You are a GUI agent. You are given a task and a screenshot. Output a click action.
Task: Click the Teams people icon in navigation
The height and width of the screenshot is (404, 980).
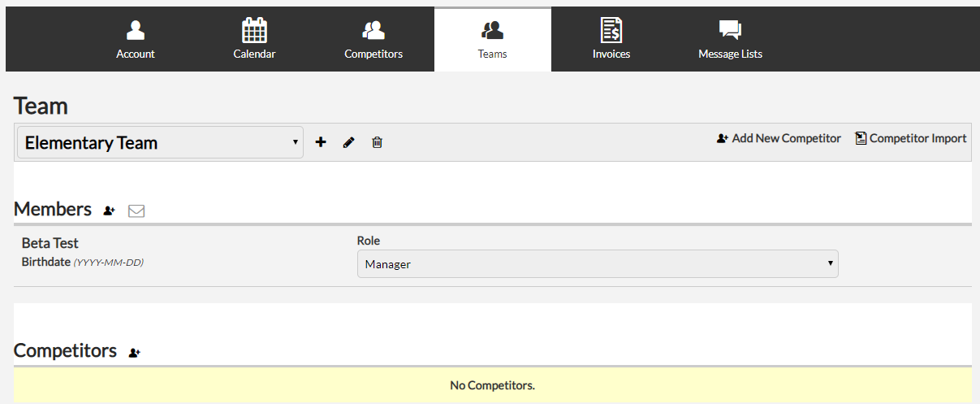tap(493, 30)
